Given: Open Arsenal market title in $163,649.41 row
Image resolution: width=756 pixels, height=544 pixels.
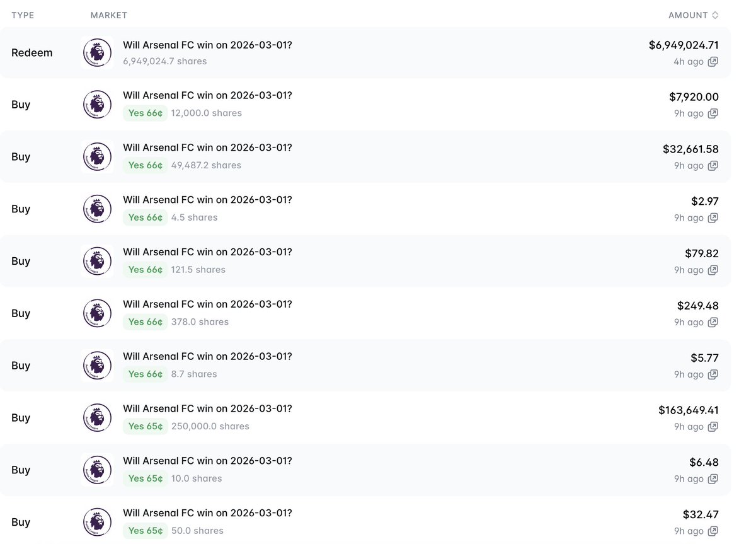Looking at the screenshot, I should click(x=208, y=408).
